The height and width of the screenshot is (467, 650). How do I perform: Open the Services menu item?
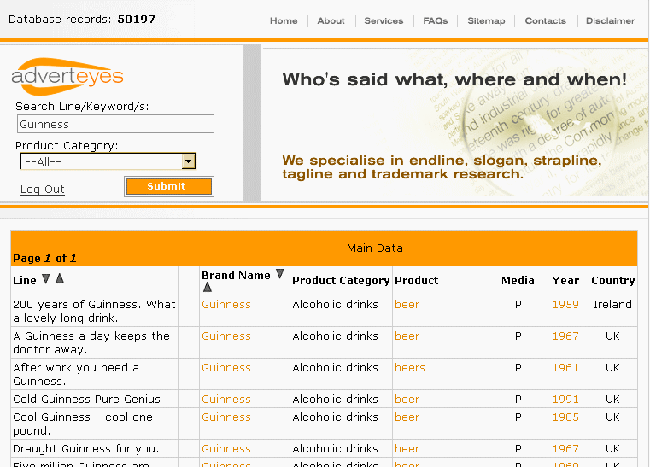click(x=383, y=21)
